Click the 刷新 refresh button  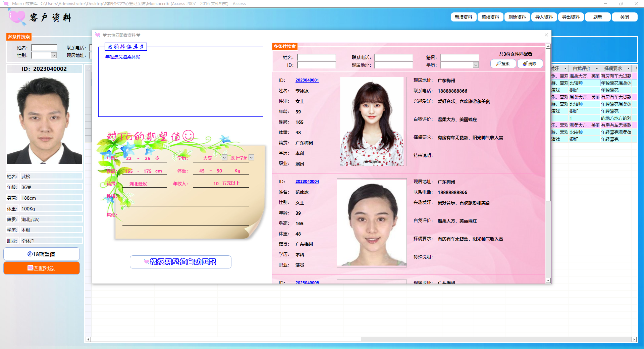coord(597,17)
